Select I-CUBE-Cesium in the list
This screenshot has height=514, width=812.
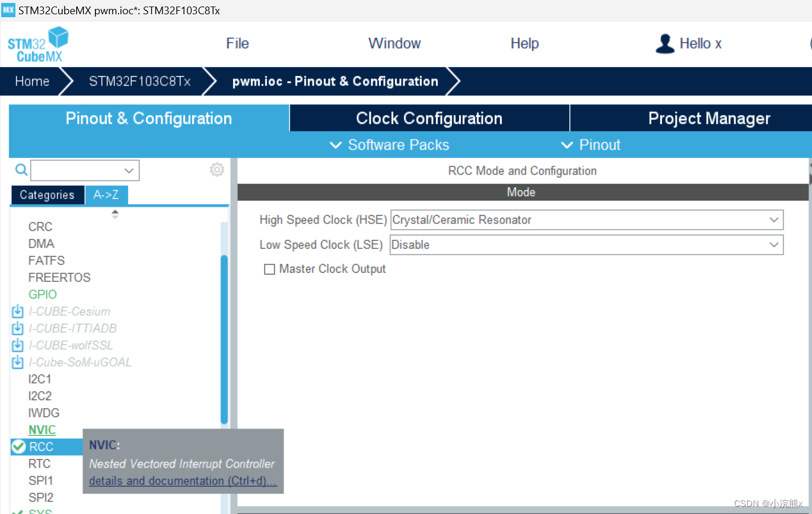coord(69,311)
